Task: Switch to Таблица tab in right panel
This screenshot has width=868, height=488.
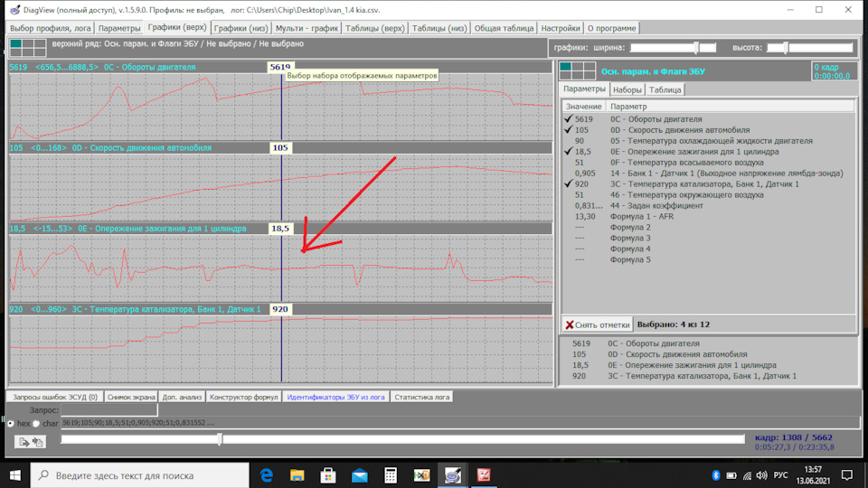Action: pos(665,89)
